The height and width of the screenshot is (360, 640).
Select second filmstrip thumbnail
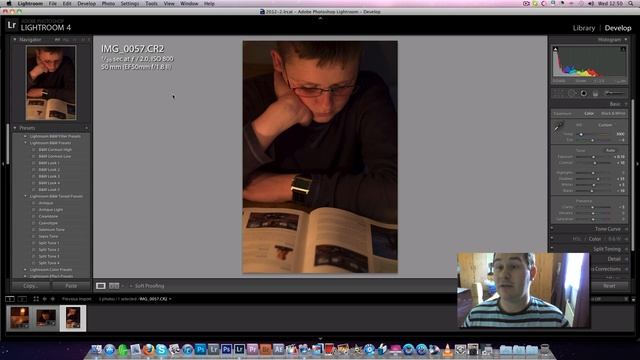click(x=46, y=318)
